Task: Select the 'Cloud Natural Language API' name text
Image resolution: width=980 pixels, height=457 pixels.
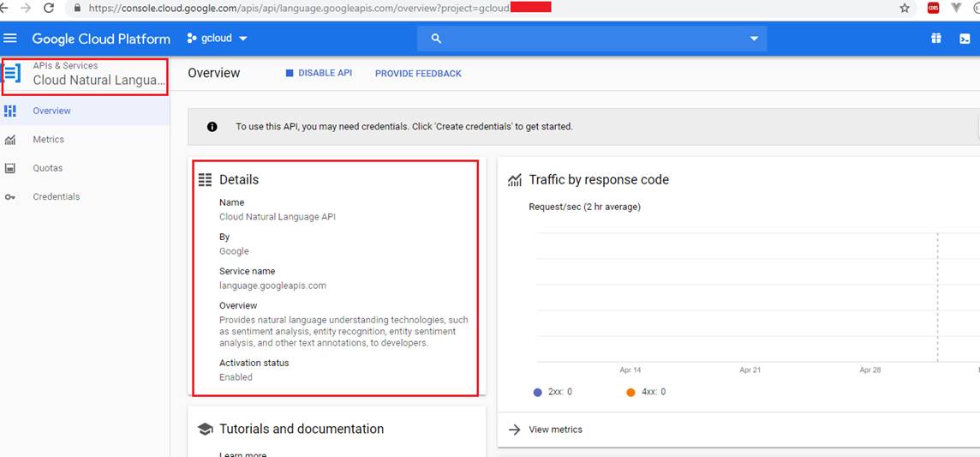Action: point(278,217)
